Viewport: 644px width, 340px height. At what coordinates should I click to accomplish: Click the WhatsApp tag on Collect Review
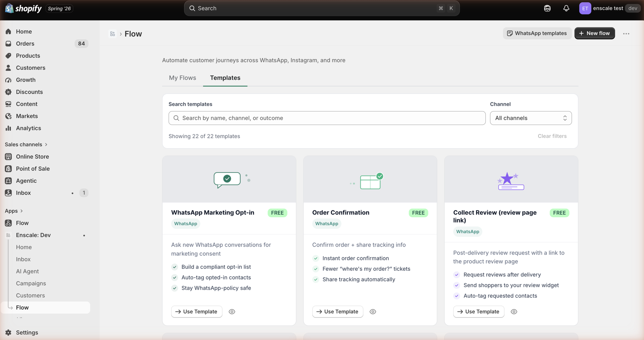tap(468, 232)
